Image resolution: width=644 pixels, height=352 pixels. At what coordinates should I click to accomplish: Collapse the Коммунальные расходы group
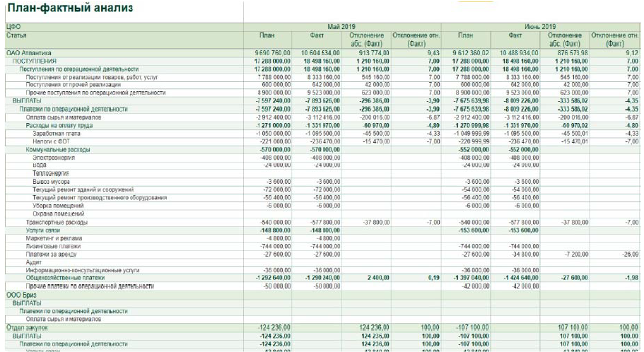[x=58, y=150]
